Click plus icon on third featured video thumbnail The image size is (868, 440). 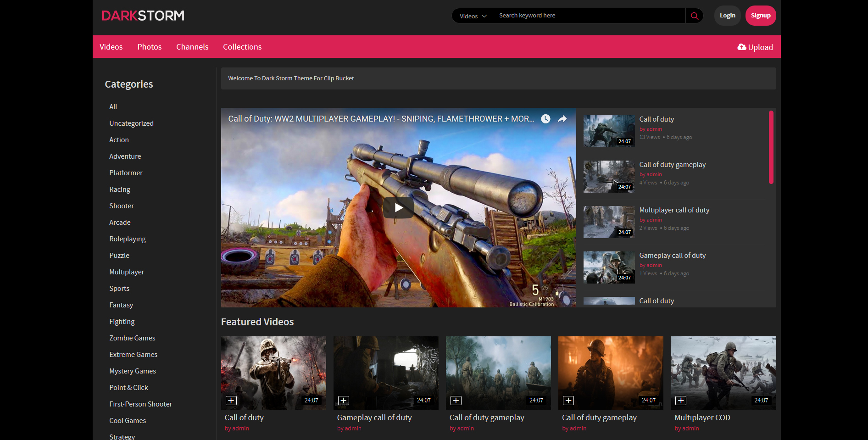pyautogui.click(x=456, y=401)
